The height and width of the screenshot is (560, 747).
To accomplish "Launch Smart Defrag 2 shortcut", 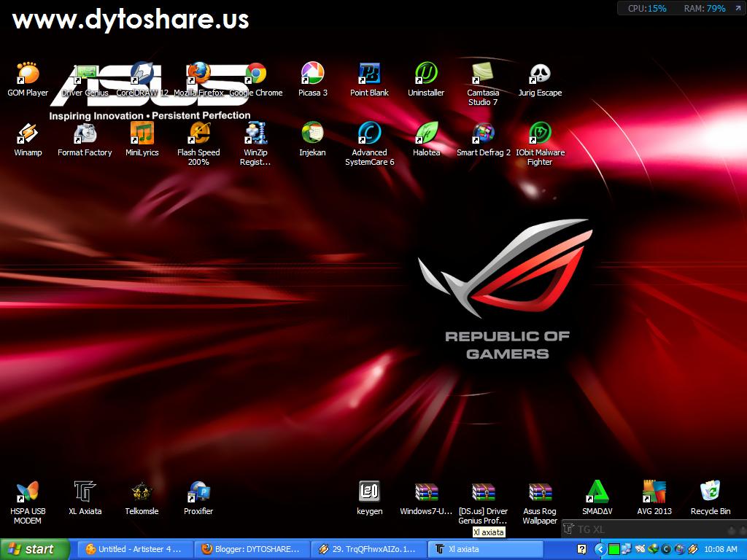I will pos(483,139).
